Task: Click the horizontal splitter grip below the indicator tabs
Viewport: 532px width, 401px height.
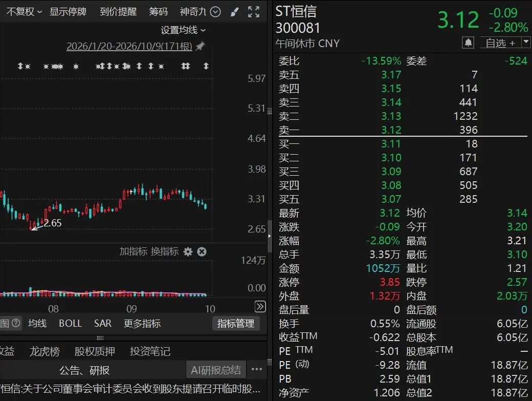Action: [x=100, y=338]
